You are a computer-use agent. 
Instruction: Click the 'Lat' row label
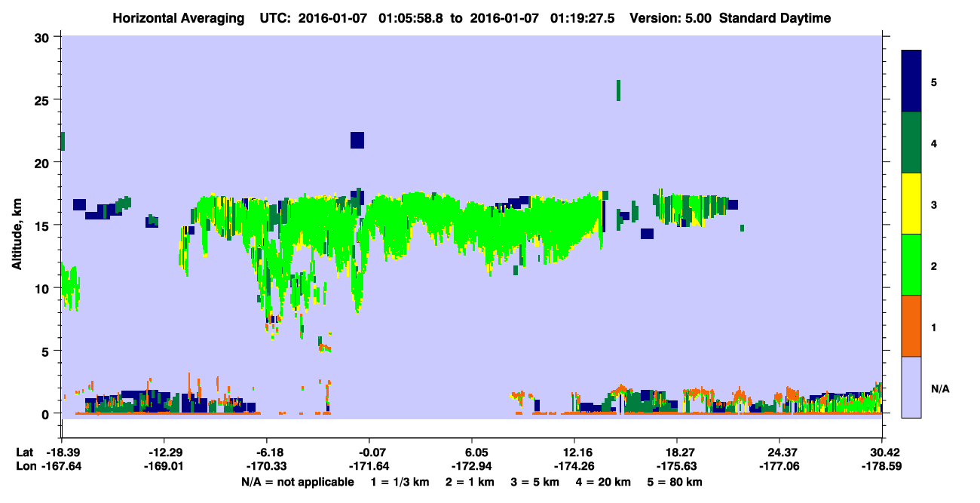pyautogui.click(x=25, y=452)
